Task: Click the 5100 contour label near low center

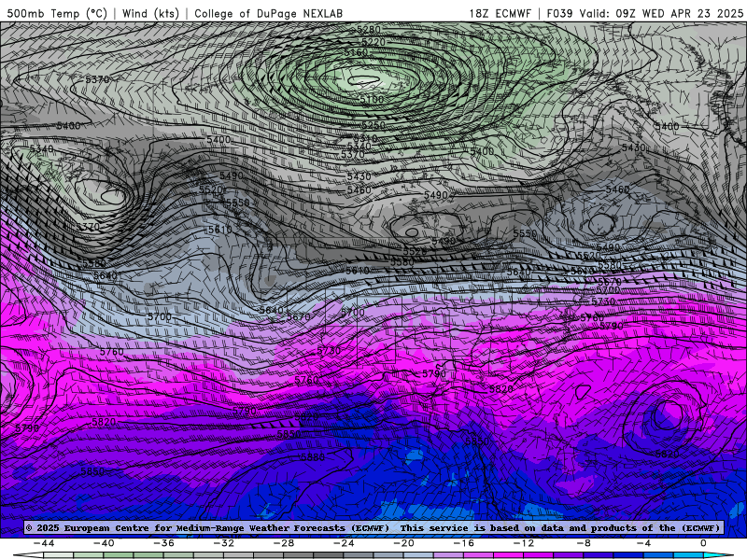Action: [372, 100]
